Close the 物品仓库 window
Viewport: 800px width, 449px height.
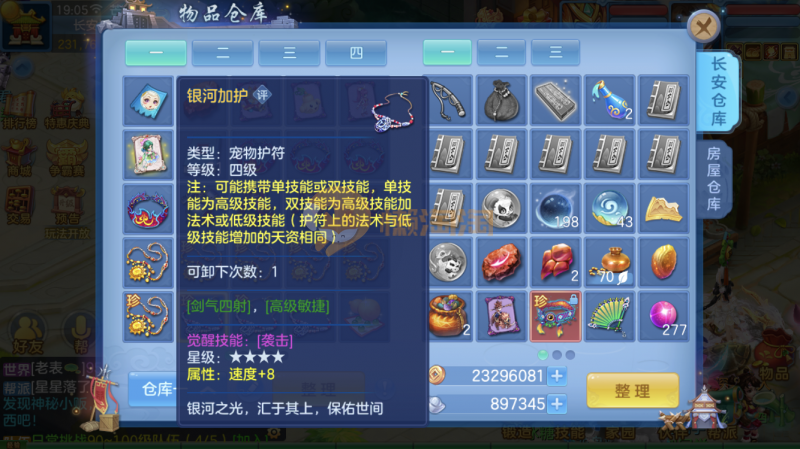[703, 26]
